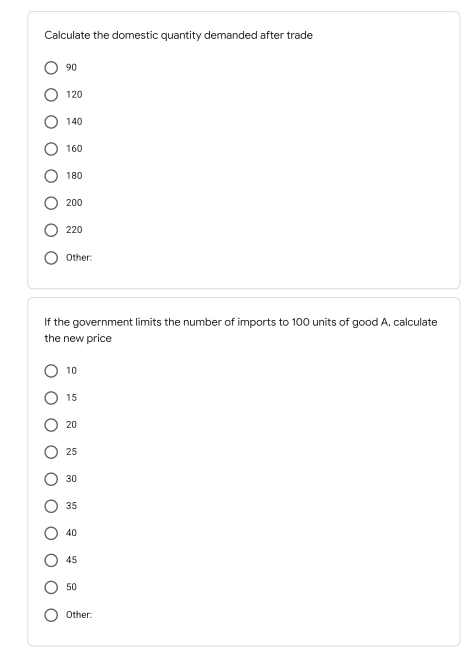Pick the 45 price option

[51, 560]
